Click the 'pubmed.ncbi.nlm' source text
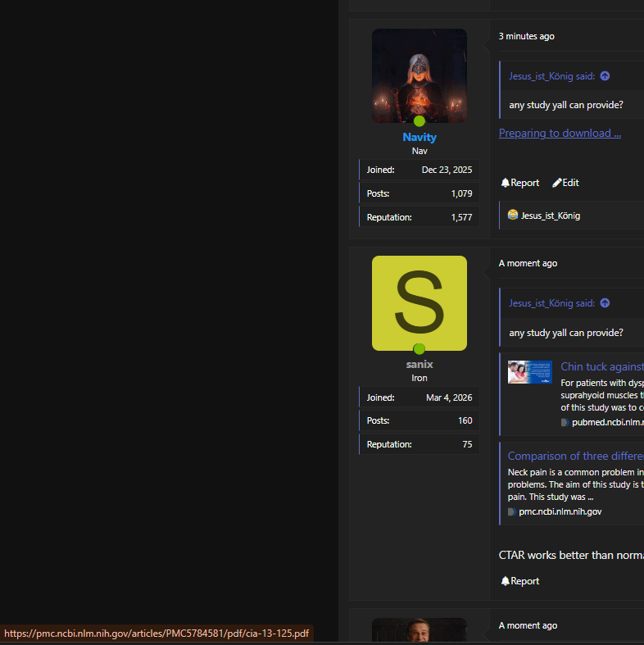 point(608,422)
